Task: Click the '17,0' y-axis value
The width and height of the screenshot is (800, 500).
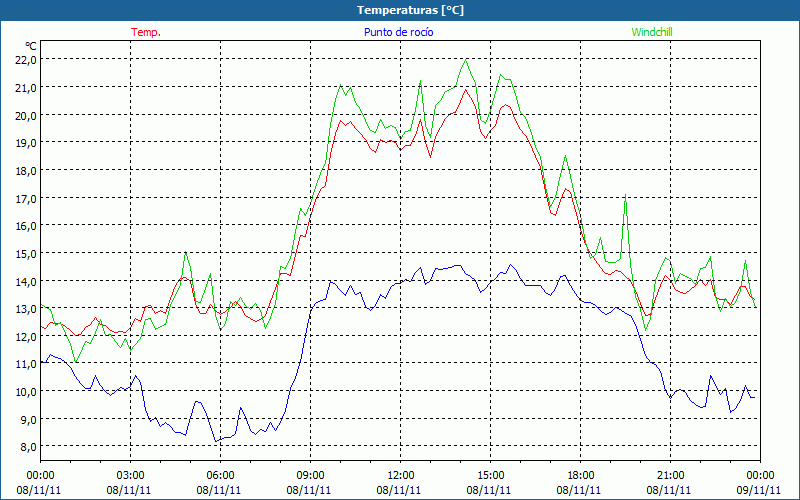Action: 26,198
